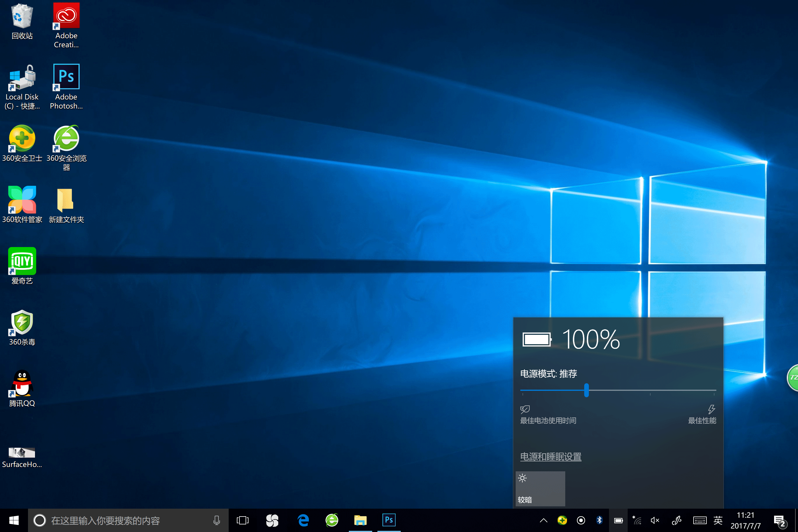Toggle the Bluetooth tray icon

click(x=599, y=520)
